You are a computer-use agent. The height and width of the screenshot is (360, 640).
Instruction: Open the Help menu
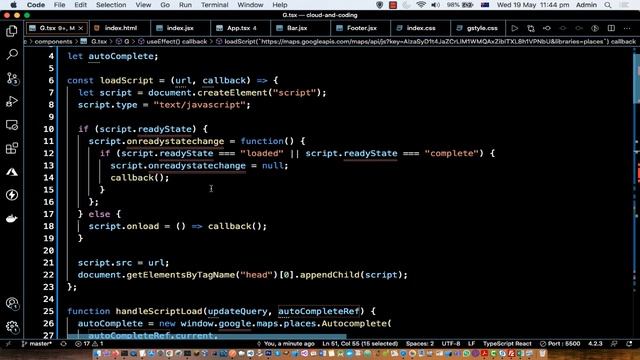280,5
